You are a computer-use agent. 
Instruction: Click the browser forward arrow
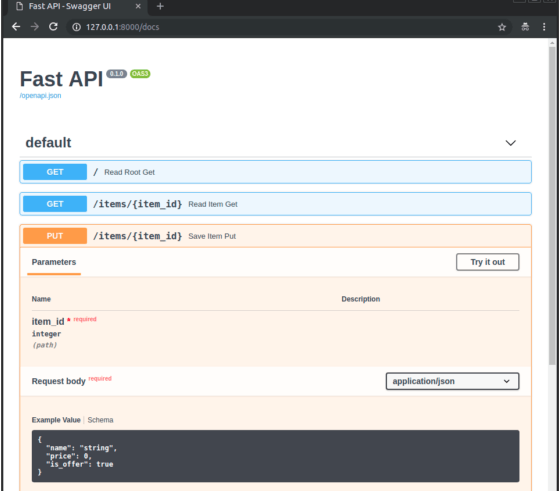(x=35, y=27)
